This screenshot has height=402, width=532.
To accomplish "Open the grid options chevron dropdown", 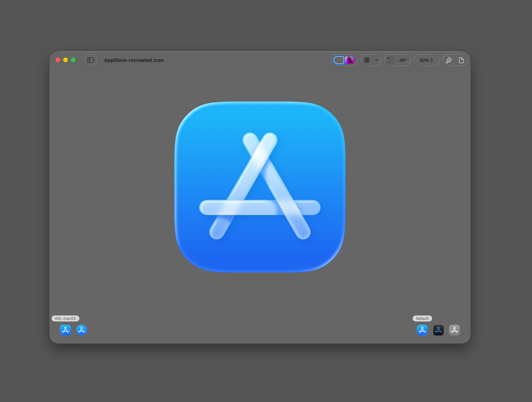I will [376, 60].
